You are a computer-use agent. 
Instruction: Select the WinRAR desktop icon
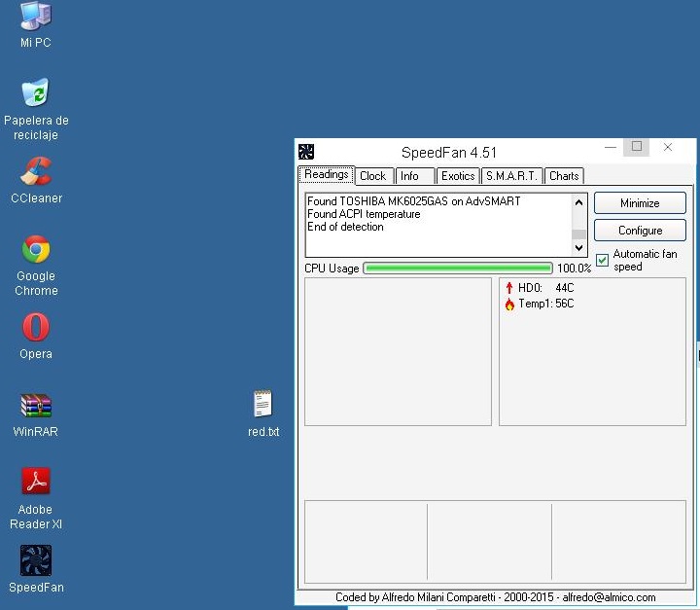[x=36, y=414]
